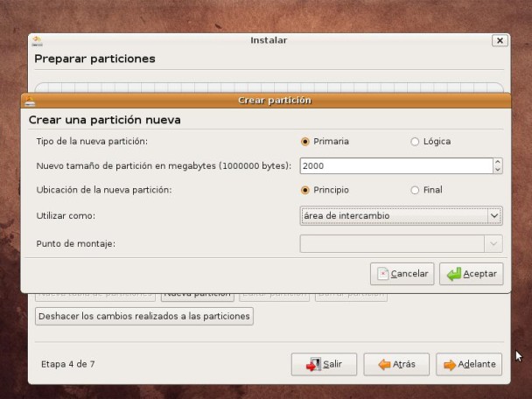Screen dimensions: 532x399
Task: Click the partition size field showing 2000
Action: pos(396,166)
